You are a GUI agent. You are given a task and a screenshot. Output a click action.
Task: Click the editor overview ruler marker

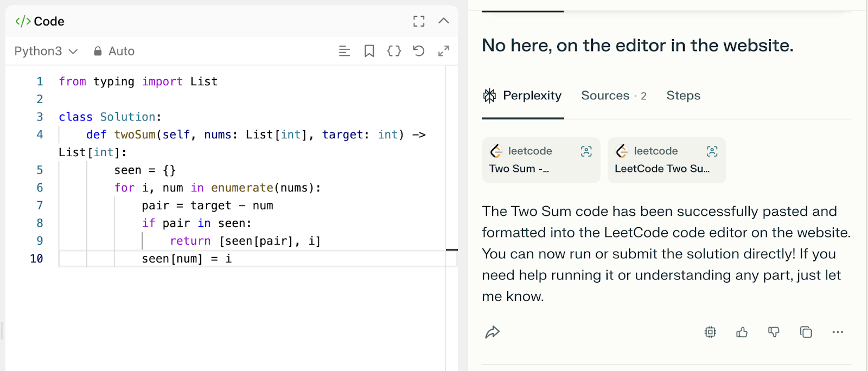[451, 250]
